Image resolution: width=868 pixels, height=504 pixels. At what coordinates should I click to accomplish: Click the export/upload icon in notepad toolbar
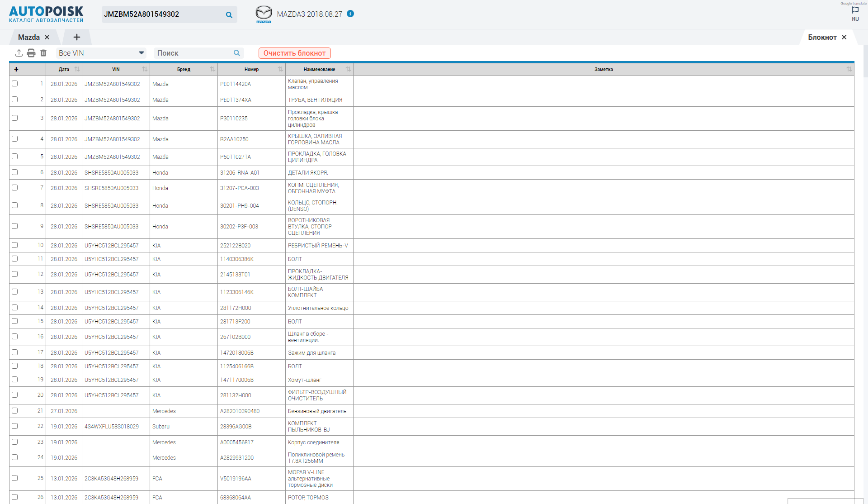click(19, 53)
